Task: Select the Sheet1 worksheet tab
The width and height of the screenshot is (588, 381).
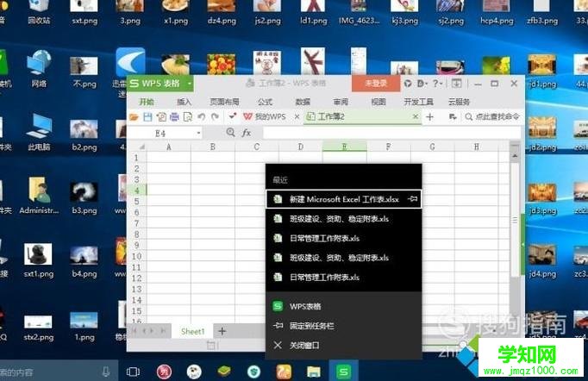Action: coord(193,332)
